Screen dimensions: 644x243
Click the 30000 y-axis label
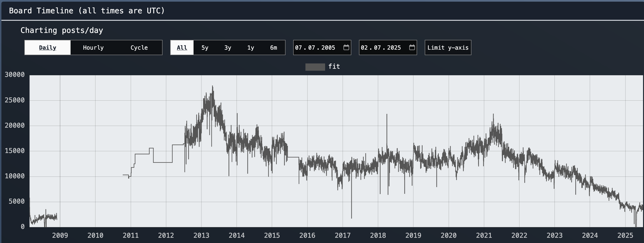tap(15, 74)
